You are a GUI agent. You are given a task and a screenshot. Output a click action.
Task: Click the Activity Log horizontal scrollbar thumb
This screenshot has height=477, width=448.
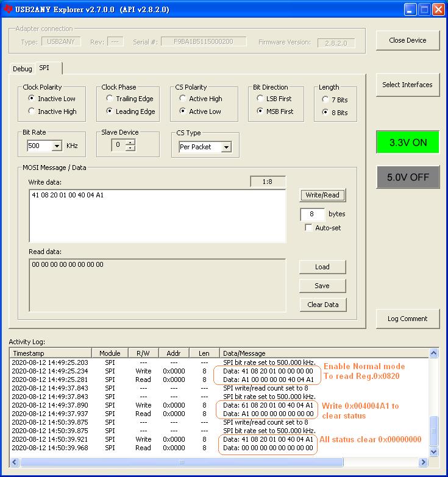[x=182, y=462]
